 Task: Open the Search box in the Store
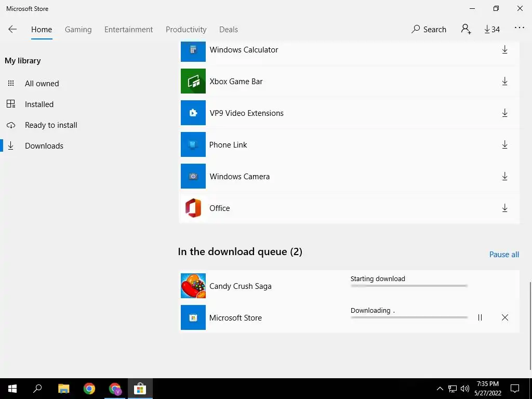coord(429,30)
